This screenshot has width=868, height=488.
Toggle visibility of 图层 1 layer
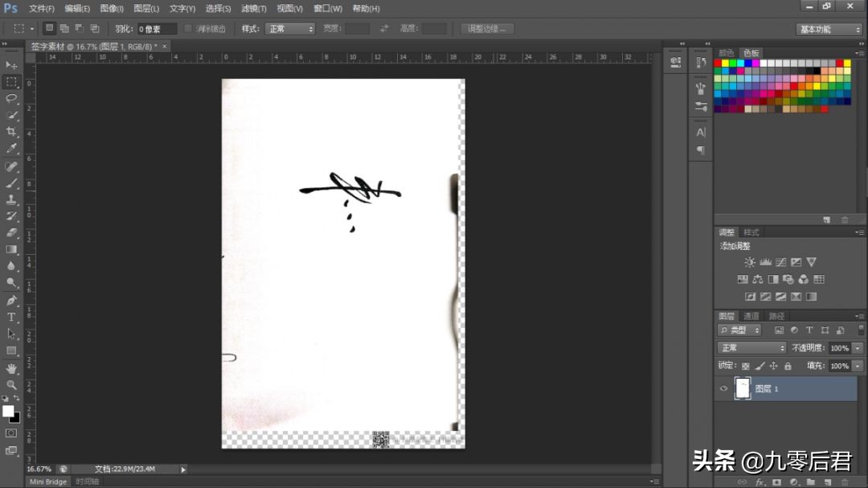pyautogui.click(x=723, y=389)
